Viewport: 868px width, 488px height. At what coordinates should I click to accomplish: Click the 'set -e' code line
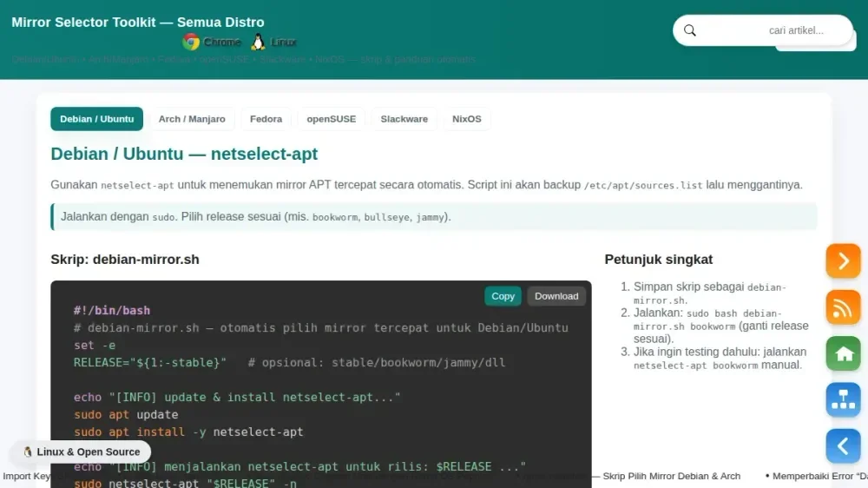click(95, 345)
